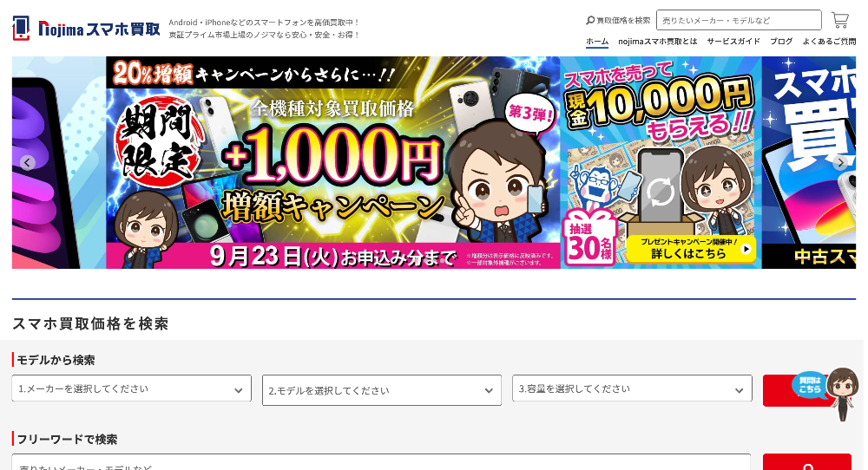Go to サービスガイド page
Screen dimensions: 868x470
733,42
